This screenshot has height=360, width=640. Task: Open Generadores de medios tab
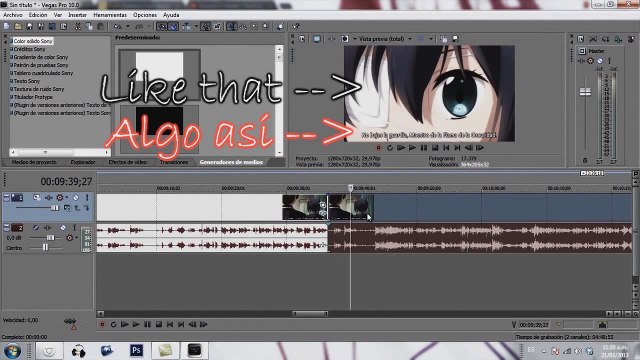[231, 162]
